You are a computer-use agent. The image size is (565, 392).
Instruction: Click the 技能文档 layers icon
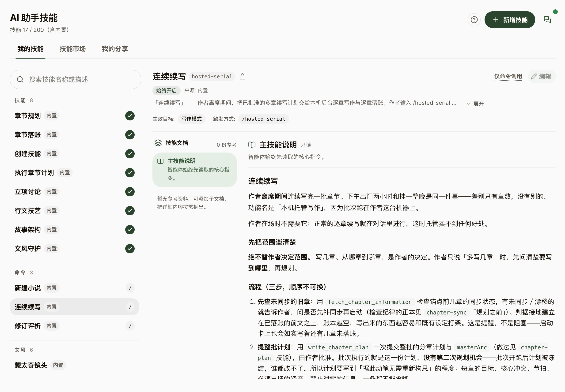pos(158,143)
